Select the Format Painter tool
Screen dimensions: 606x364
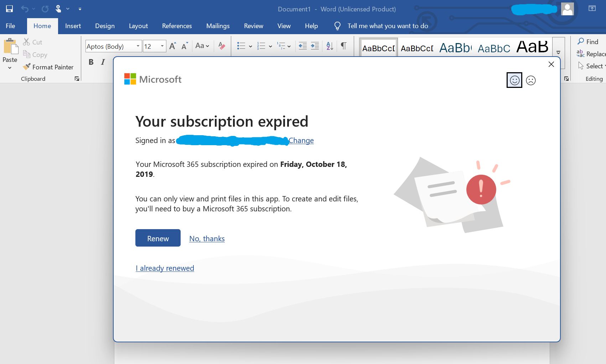pos(48,67)
